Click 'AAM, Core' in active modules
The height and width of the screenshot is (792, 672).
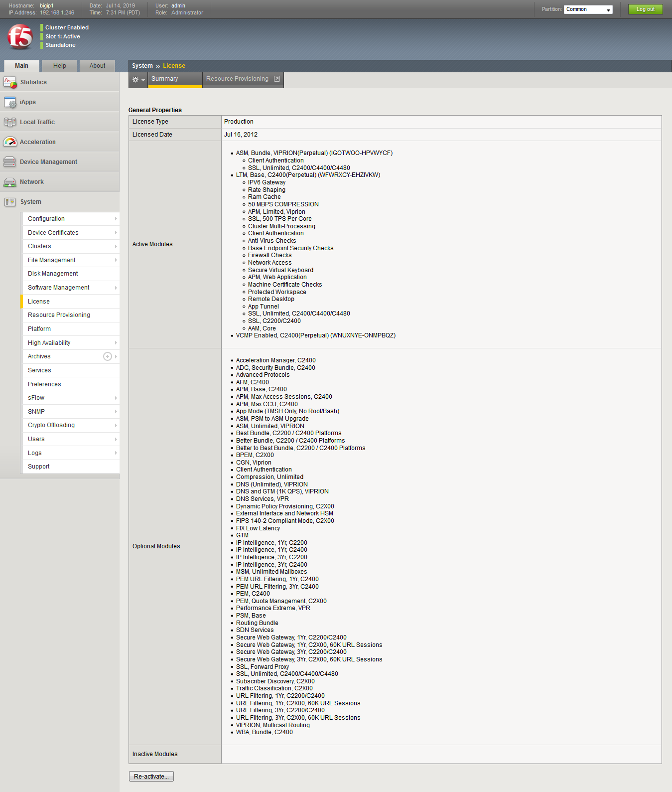pos(262,328)
